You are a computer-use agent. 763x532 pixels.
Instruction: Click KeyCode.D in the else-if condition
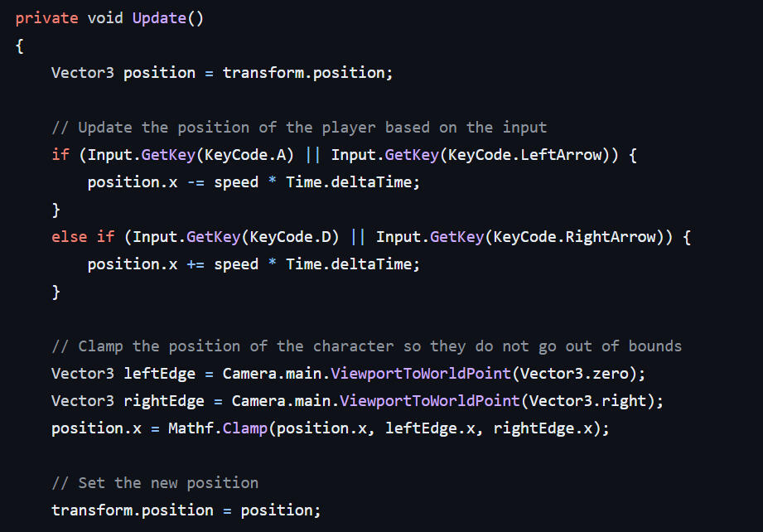[294, 237]
